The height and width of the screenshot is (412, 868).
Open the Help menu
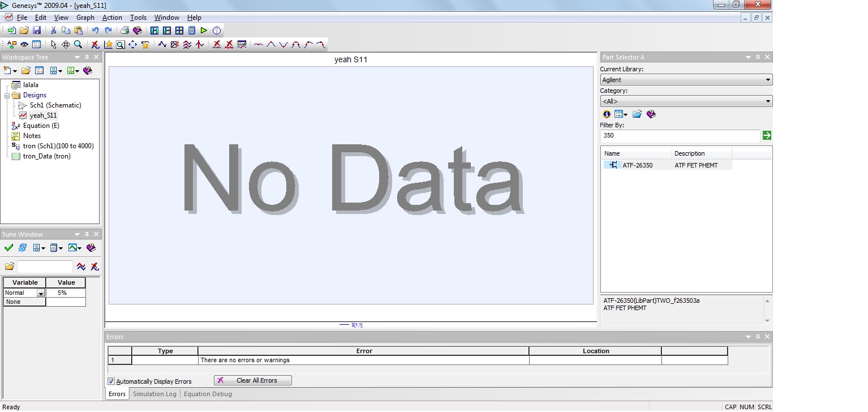click(194, 18)
